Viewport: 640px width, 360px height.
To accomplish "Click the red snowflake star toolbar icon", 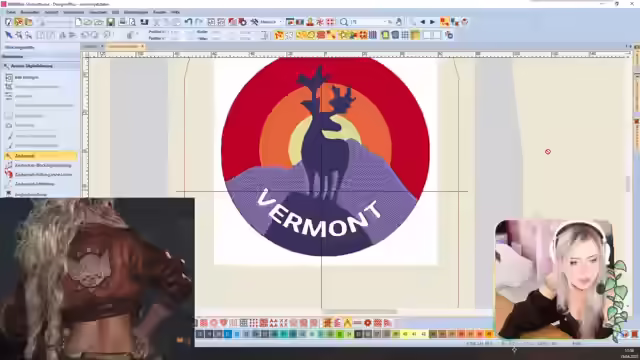I will [320, 22].
